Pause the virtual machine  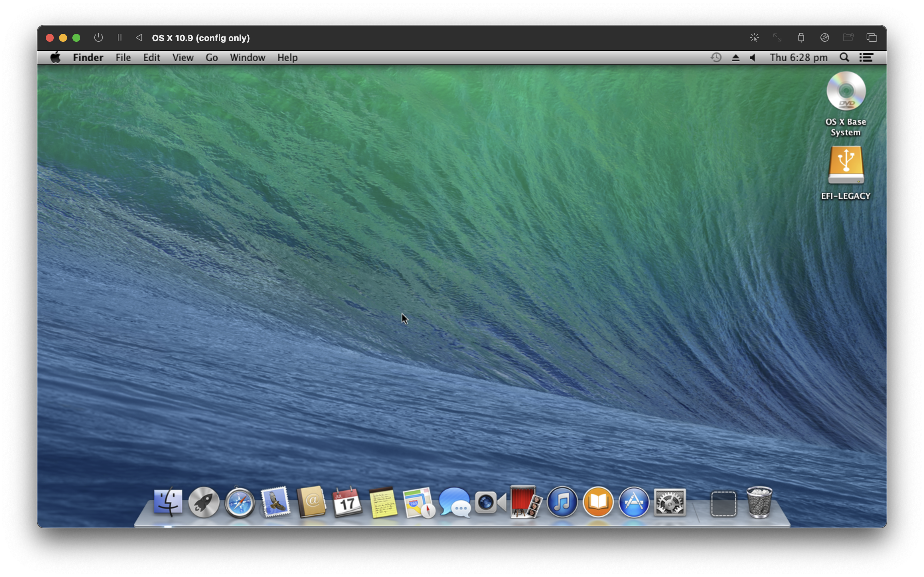tap(119, 37)
